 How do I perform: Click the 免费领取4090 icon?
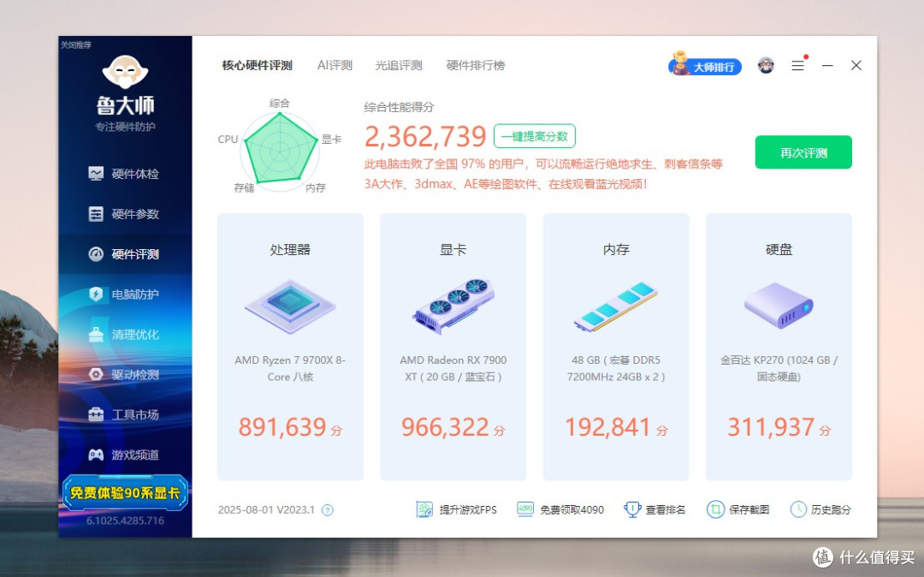525,510
